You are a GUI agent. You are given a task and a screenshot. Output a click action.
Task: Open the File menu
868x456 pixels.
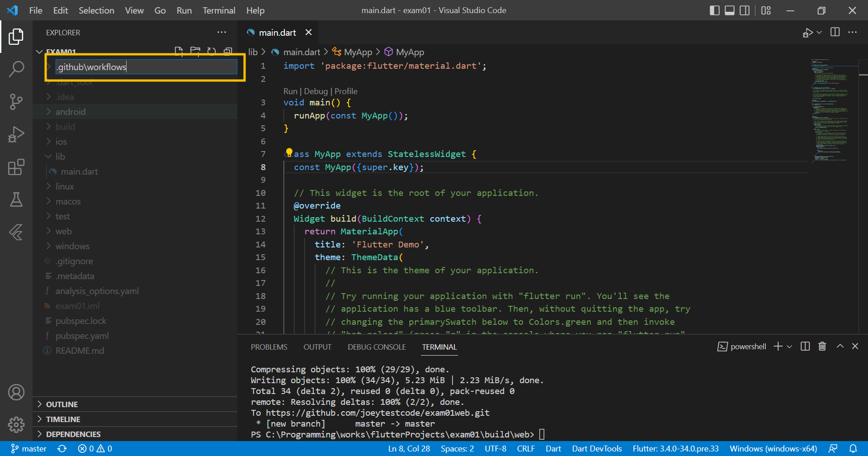coord(36,10)
